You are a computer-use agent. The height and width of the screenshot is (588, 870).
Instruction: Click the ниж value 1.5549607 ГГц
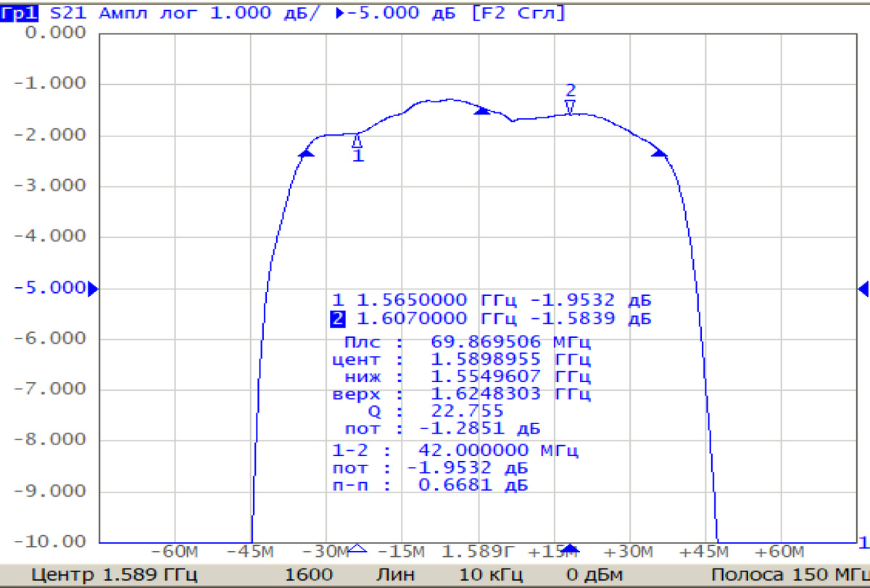511,377
